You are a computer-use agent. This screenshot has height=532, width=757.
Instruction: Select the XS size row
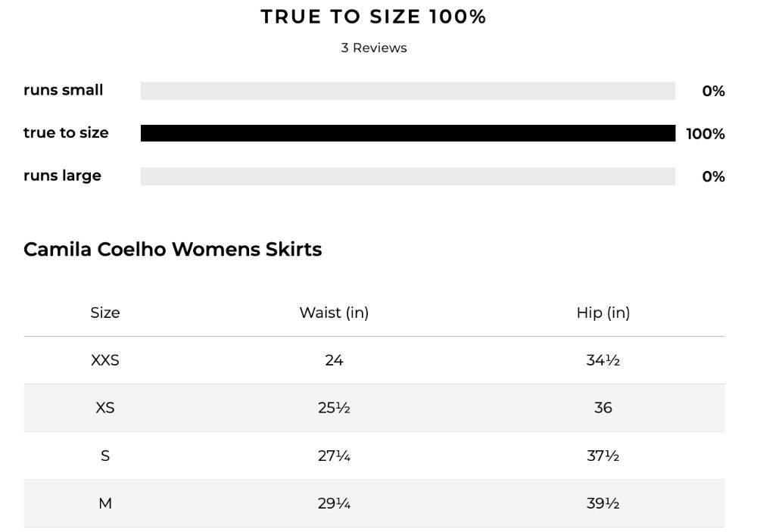[374, 408]
